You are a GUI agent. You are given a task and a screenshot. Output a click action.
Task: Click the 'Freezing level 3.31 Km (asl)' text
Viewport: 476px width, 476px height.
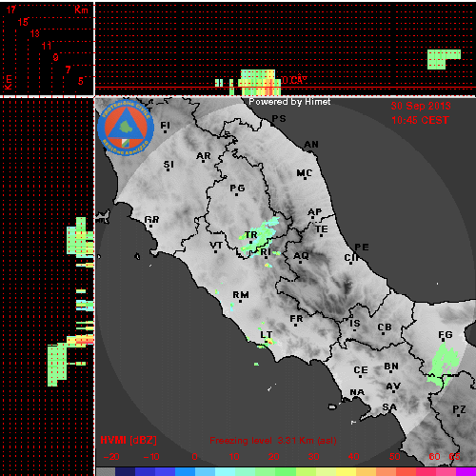coord(273,441)
